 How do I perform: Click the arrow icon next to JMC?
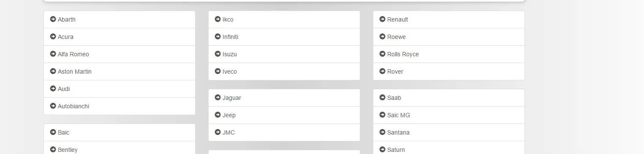tap(217, 132)
